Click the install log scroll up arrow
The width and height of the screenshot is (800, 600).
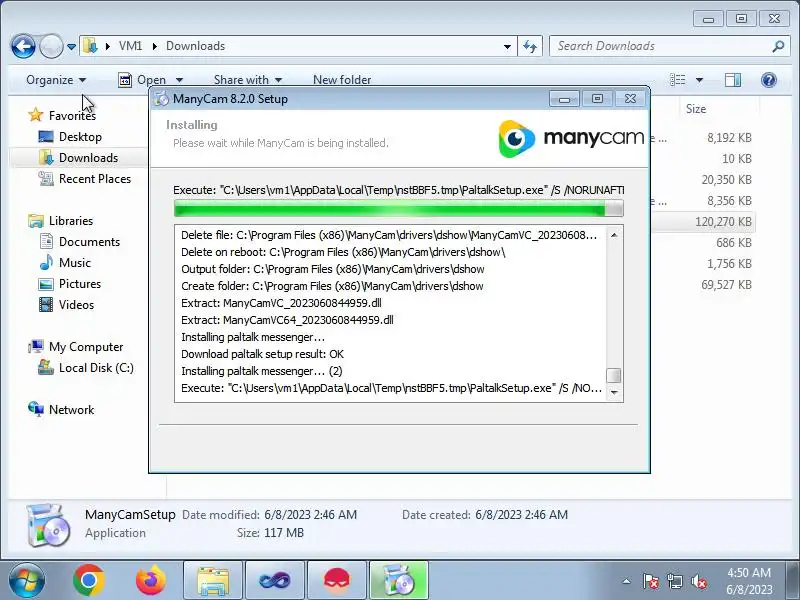pyautogui.click(x=614, y=235)
